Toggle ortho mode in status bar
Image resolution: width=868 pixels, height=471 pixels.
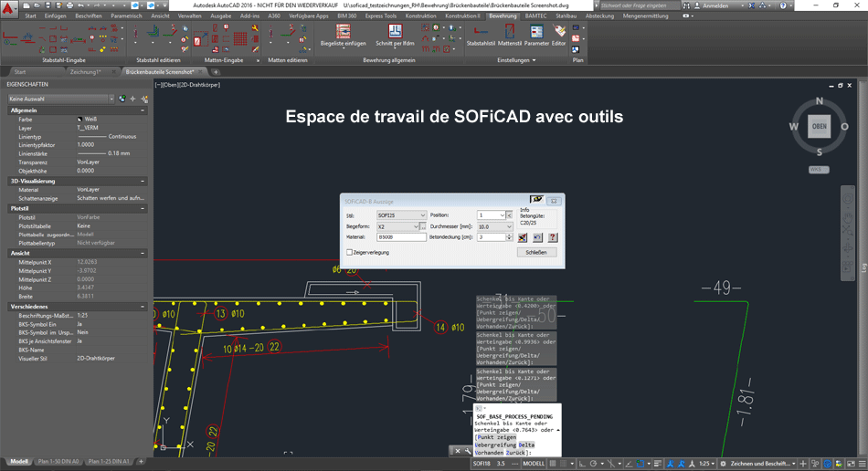click(x=582, y=464)
